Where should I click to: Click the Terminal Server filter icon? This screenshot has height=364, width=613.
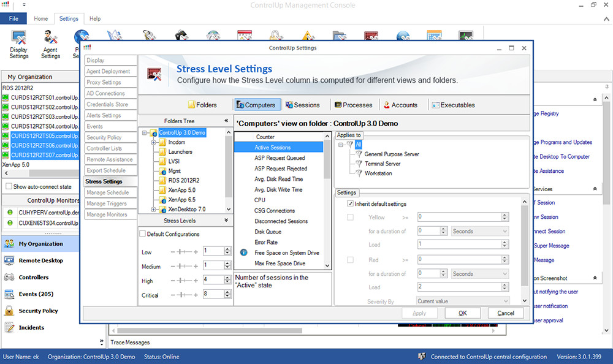[x=359, y=164]
